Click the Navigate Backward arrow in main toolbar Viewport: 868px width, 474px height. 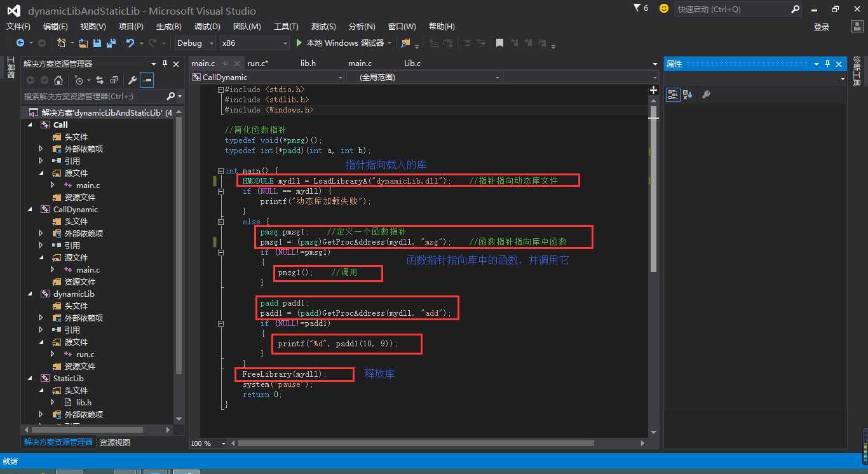(20, 43)
